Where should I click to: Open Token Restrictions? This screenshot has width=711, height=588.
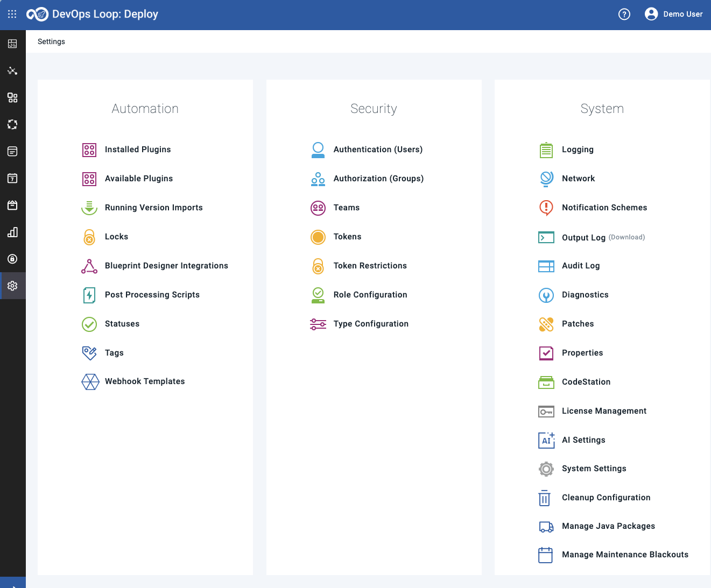370,265
